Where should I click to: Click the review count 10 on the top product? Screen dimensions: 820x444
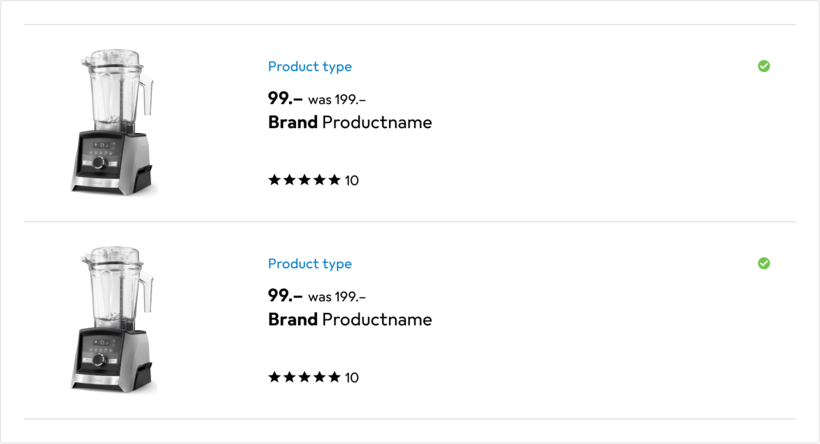352,181
